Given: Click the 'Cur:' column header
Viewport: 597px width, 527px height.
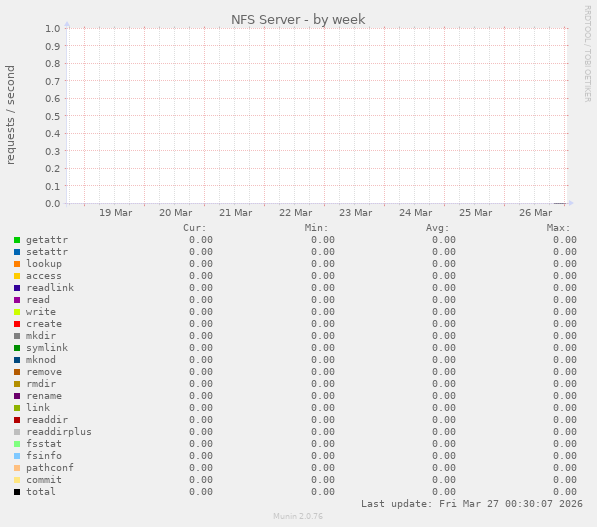Looking at the screenshot, I should tap(195, 228).
